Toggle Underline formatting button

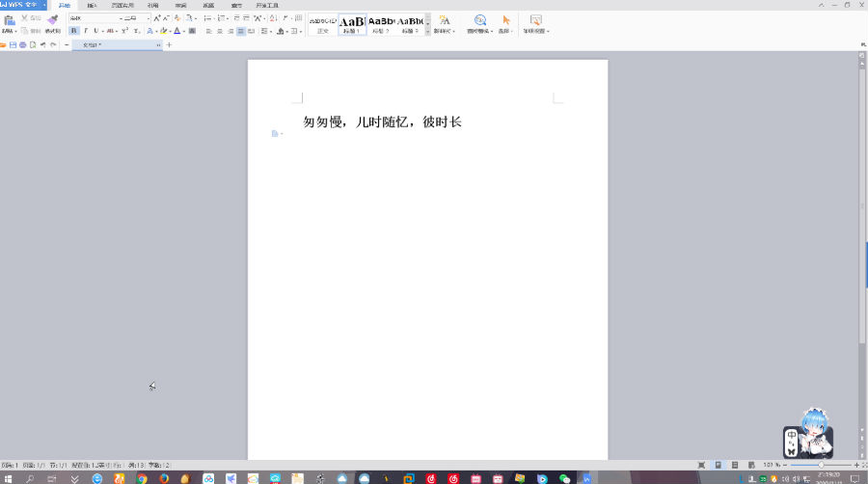(x=95, y=31)
